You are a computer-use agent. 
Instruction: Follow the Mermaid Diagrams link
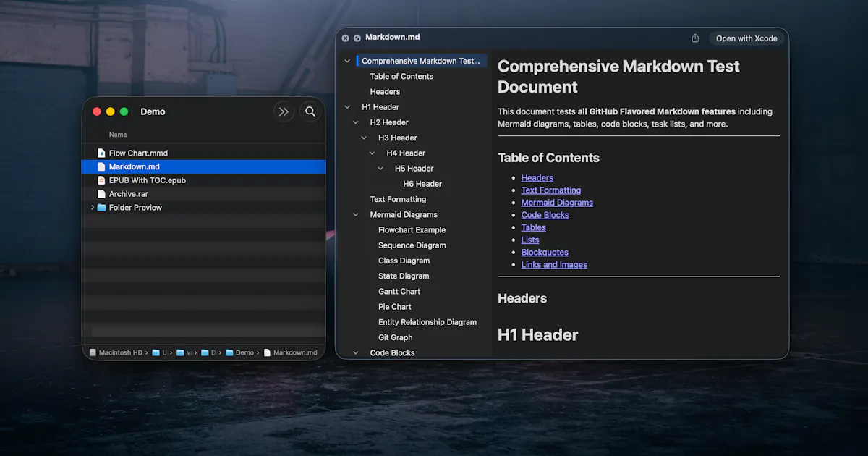(557, 203)
